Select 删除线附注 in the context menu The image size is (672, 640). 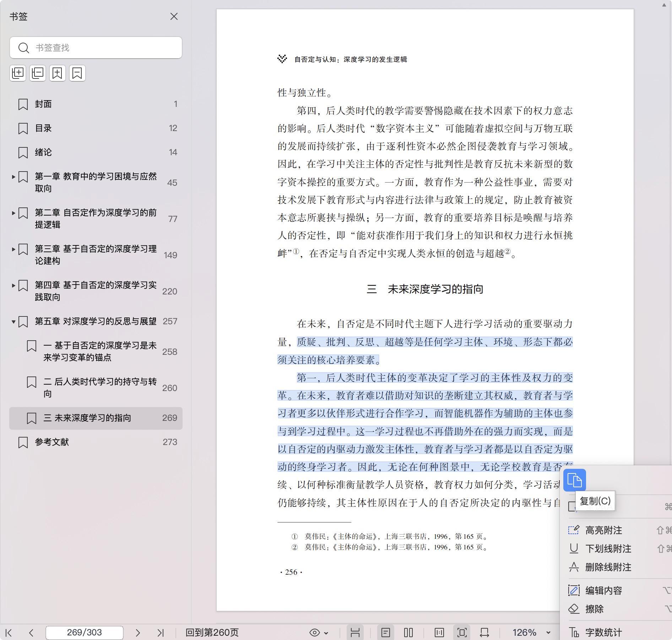[x=608, y=567]
